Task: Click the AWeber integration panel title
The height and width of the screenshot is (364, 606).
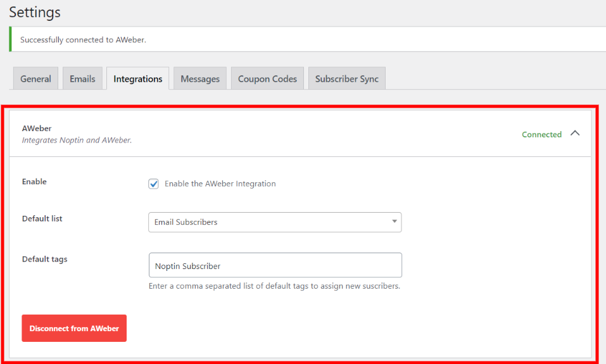Action: [x=37, y=129]
